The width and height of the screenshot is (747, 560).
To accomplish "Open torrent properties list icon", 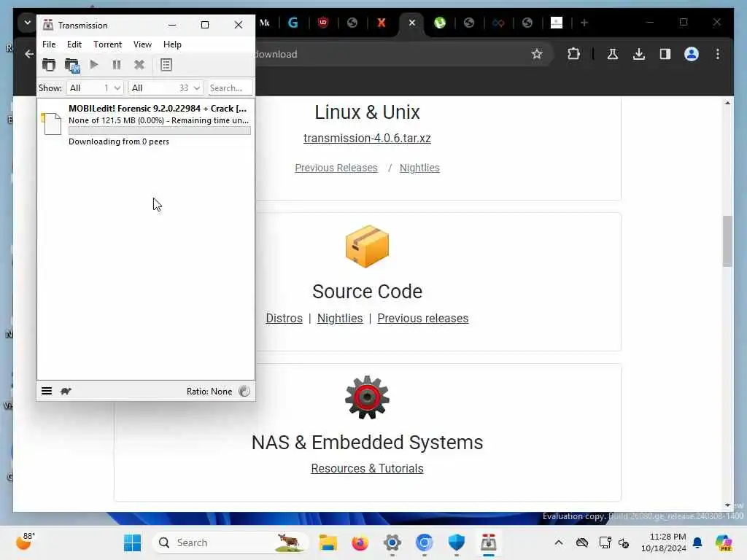I will coord(166,65).
